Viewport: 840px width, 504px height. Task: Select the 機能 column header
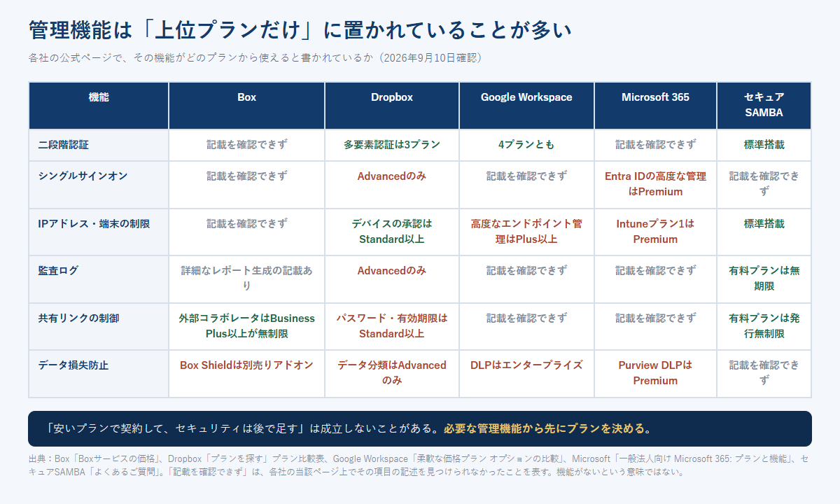click(99, 106)
